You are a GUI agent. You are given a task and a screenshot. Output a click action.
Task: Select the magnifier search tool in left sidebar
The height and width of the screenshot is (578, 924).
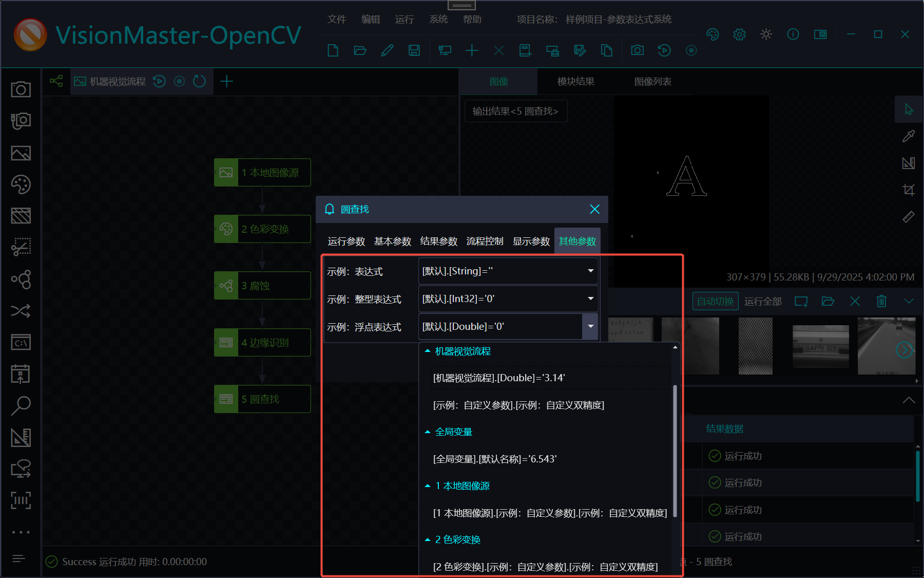click(x=21, y=405)
